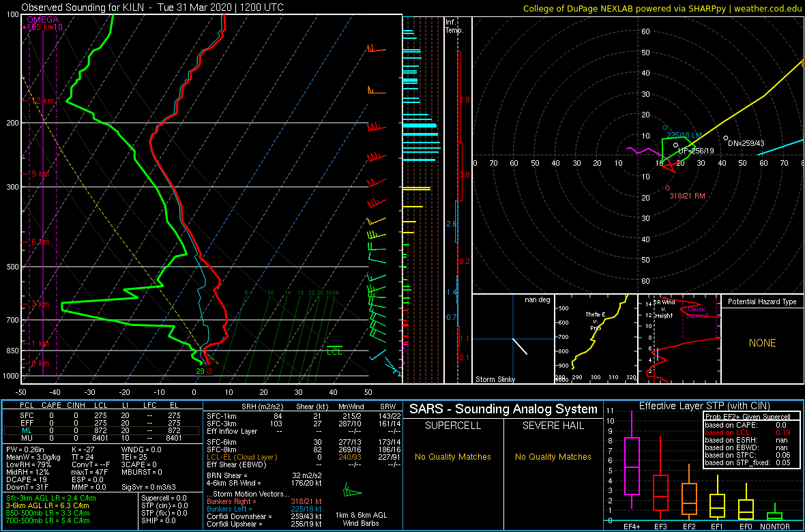Click the blue 'Bunkers Left =' line
This screenshot has height=532, width=805.
point(264,508)
